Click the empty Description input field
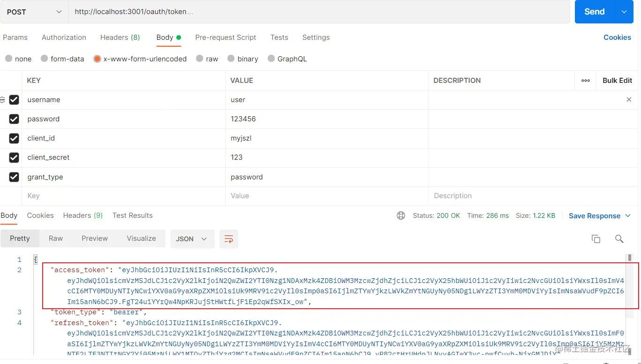Viewport: 641px width, 364px height. pos(533,196)
